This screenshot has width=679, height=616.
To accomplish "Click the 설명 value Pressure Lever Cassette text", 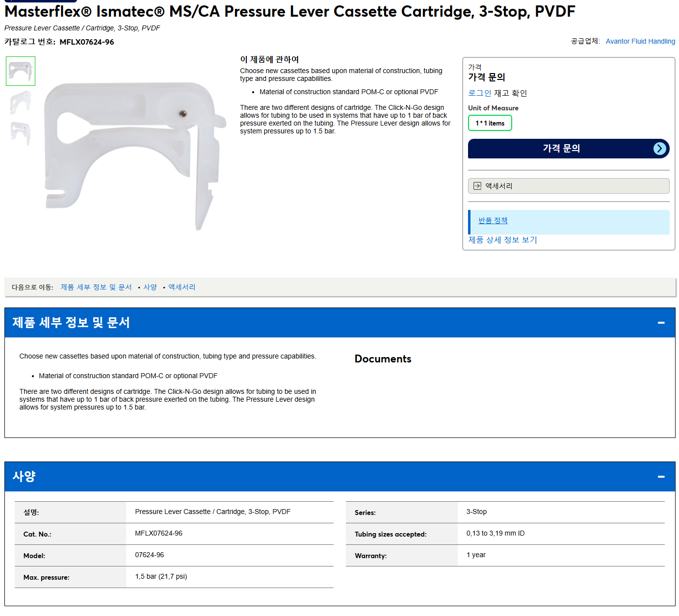I will (213, 512).
